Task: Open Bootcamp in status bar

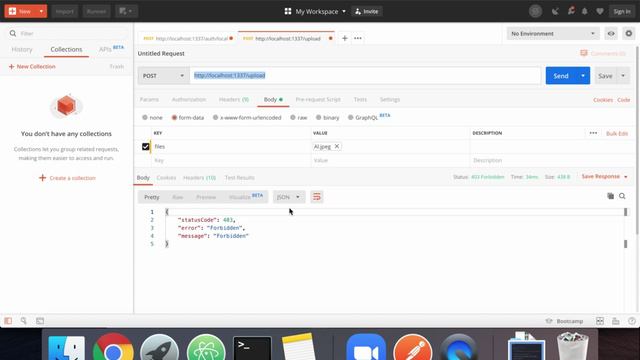Action: pos(564,321)
